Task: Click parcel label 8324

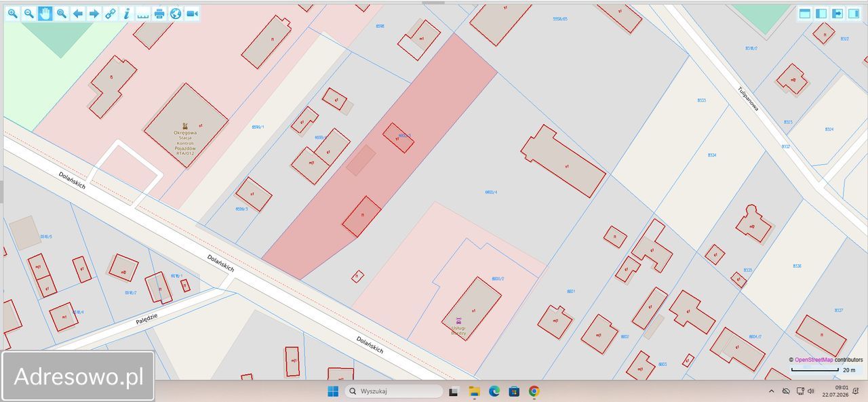Action: tap(829, 129)
